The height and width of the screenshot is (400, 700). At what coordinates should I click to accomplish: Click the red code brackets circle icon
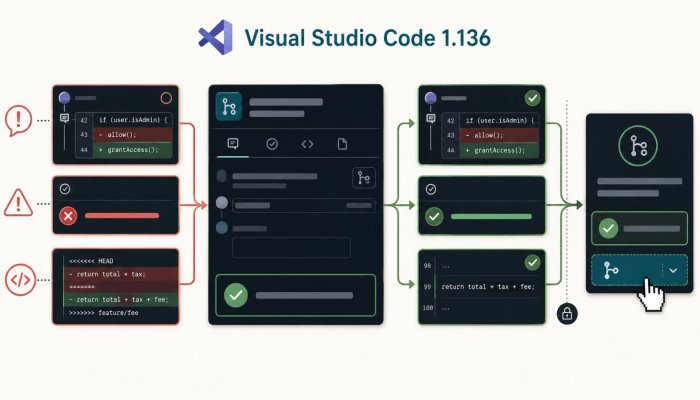tap(20, 280)
